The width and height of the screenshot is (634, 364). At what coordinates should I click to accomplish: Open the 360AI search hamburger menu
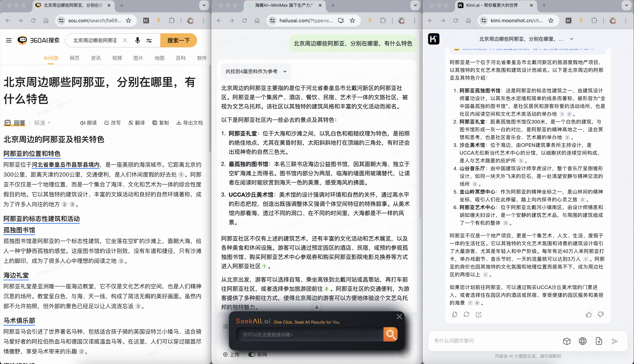[x=9, y=40]
